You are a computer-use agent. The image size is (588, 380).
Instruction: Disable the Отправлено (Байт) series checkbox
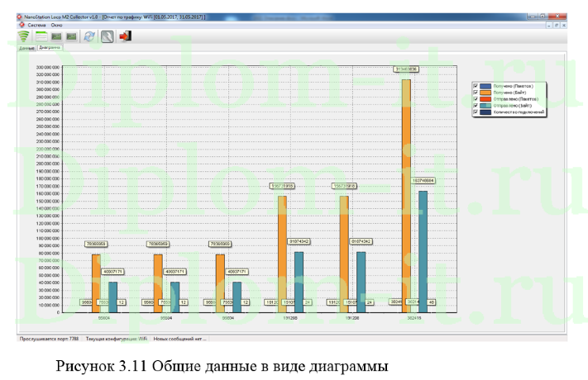pyautogui.click(x=475, y=106)
